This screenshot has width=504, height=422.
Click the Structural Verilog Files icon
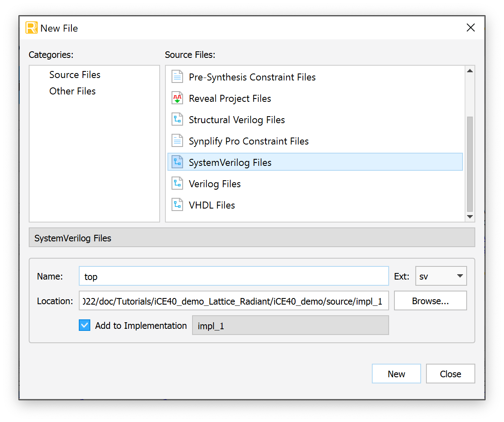click(177, 119)
